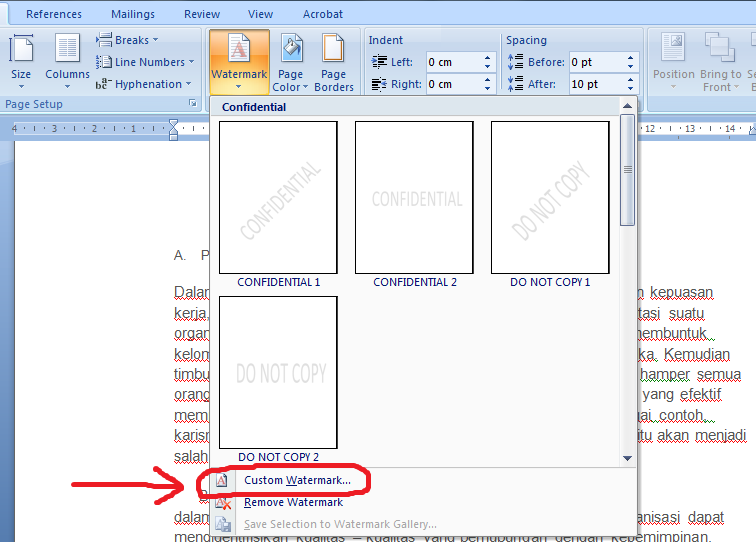Switch to the References tab
This screenshot has height=542, width=756.
(x=54, y=14)
